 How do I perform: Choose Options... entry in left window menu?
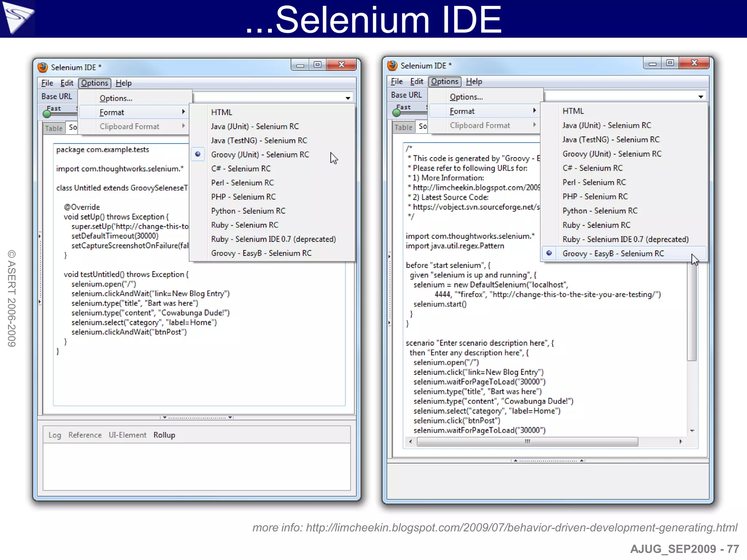coord(134,98)
